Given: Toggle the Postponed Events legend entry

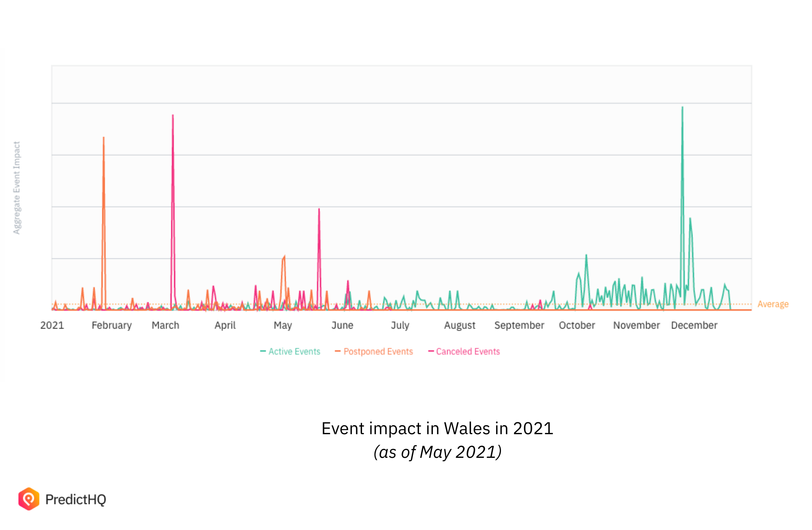Looking at the screenshot, I should (378, 351).
